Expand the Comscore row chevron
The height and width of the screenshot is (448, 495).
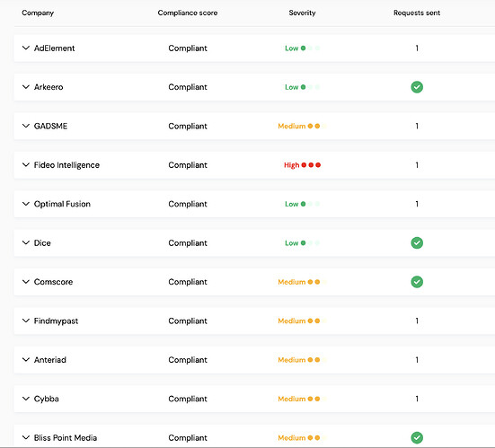26,282
